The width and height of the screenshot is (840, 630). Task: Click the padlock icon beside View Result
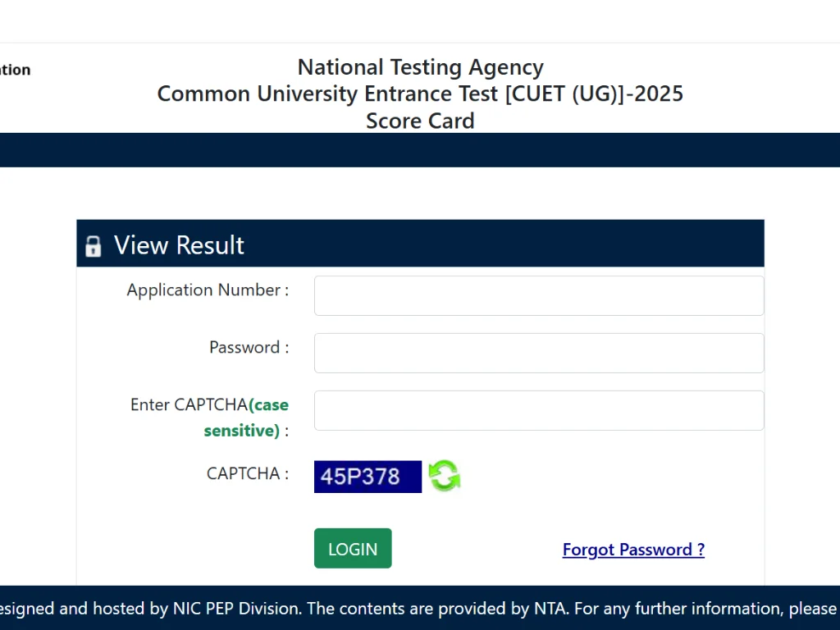[93, 244]
